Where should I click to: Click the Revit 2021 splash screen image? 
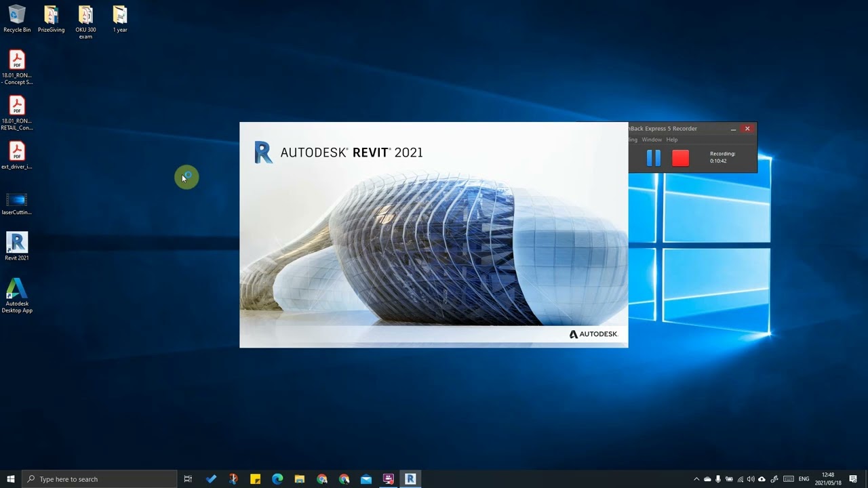(434, 235)
